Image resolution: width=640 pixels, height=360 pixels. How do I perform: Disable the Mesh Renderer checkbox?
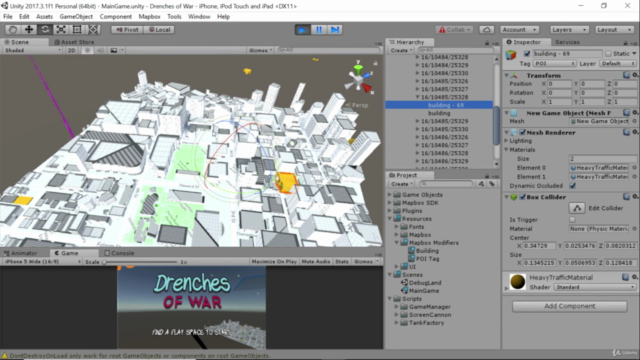pyautogui.click(x=522, y=133)
